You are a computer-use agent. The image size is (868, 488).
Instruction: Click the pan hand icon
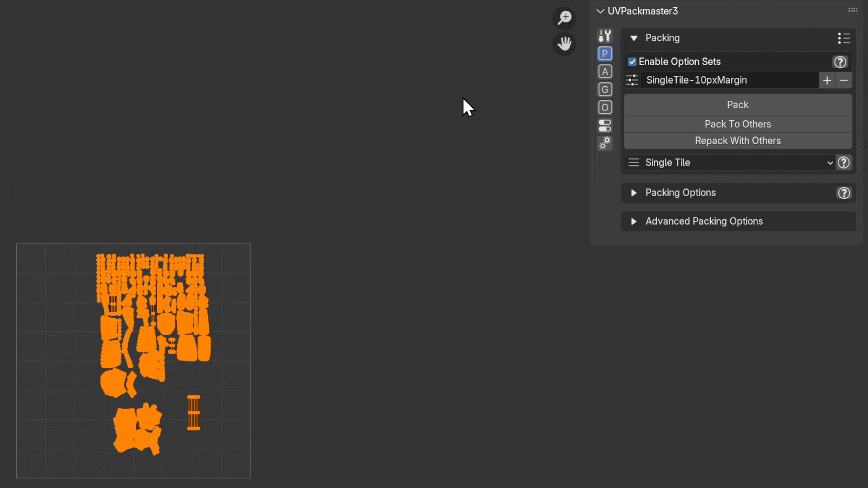(x=564, y=44)
